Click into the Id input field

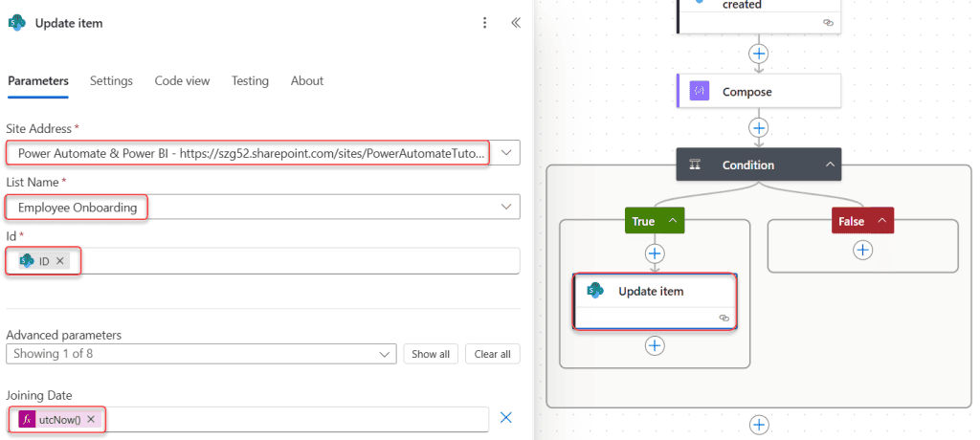(263, 260)
